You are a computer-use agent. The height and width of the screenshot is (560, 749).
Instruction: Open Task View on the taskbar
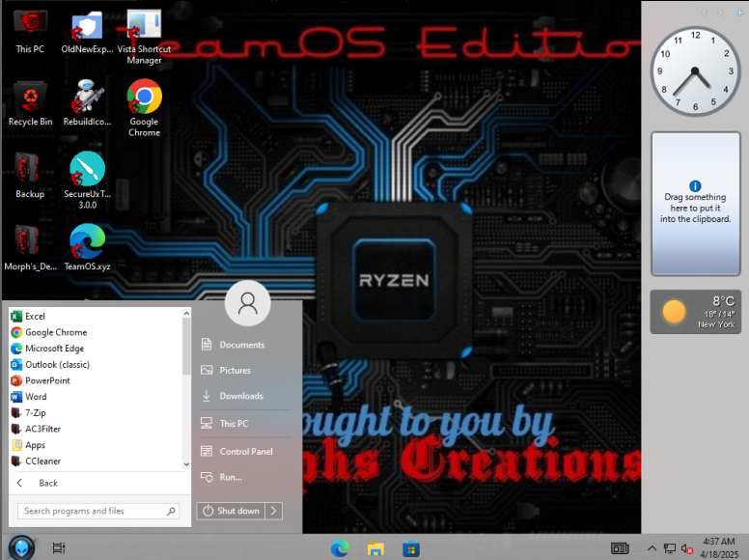[x=59, y=548]
